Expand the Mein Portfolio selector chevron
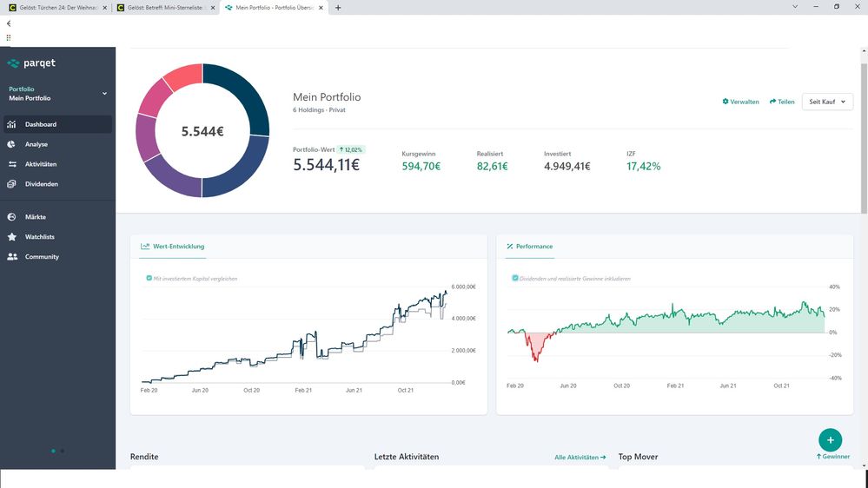 104,94
